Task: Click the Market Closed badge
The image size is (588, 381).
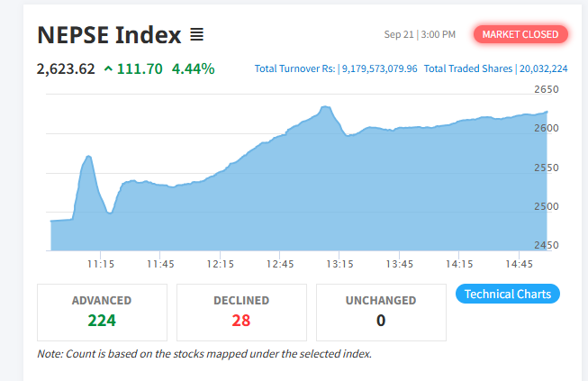Action: click(521, 34)
